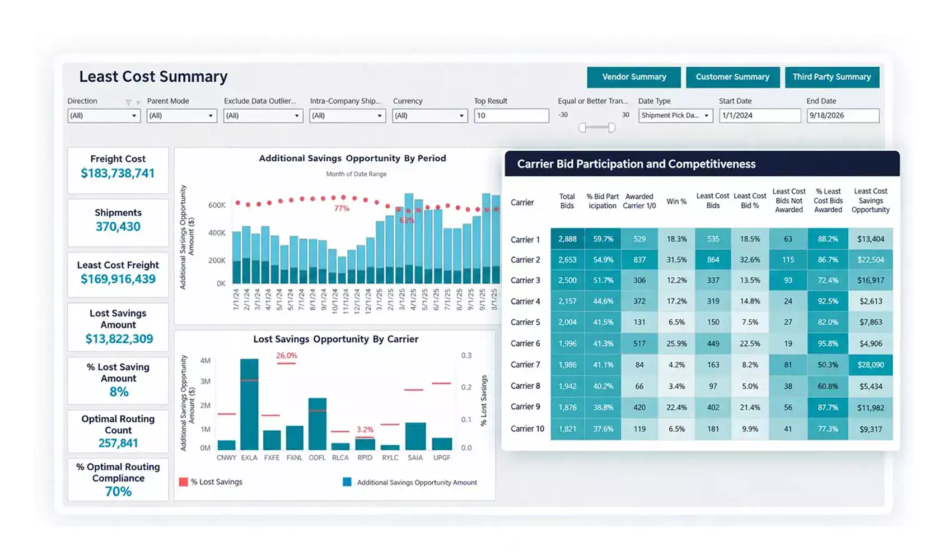Click Least Cost Savings Opportunity column header

pyautogui.click(x=870, y=200)
